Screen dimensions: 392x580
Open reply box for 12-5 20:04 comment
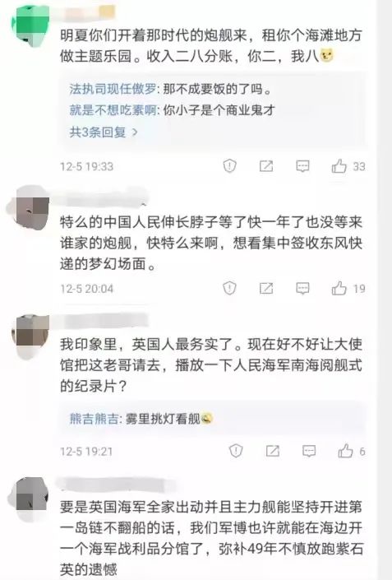coord(302,288)
